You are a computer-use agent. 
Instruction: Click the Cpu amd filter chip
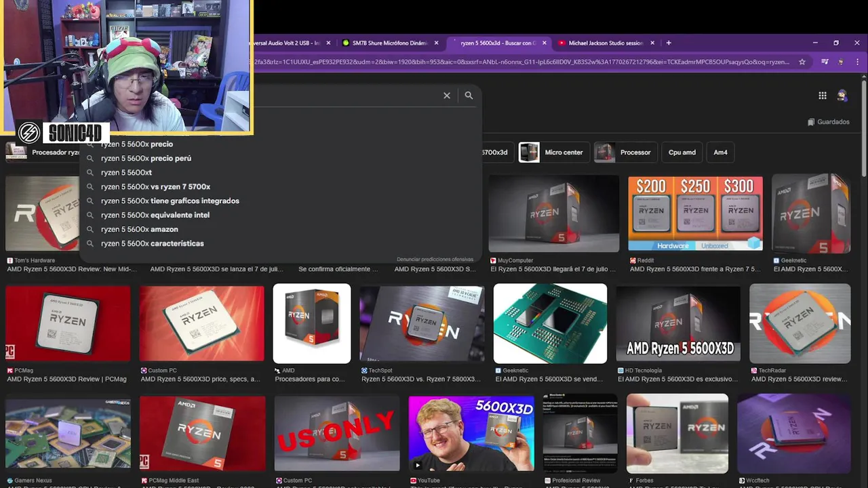pos(682,152)
